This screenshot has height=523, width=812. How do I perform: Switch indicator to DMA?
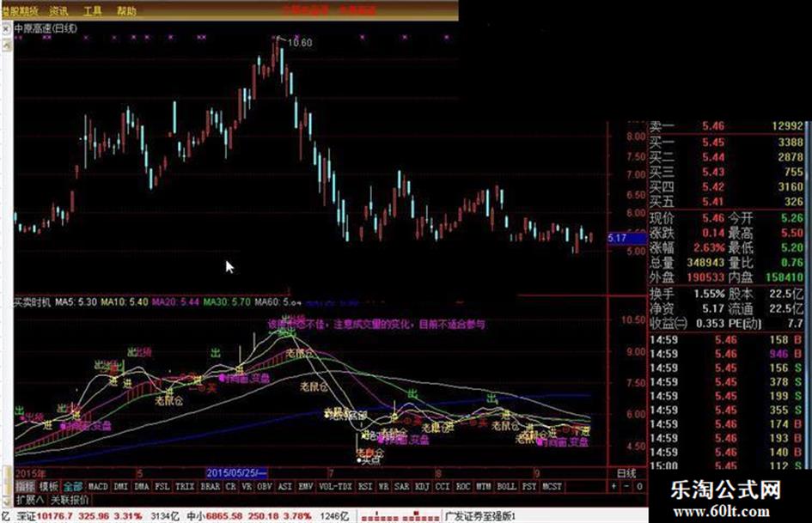pyautogui.click(x=142, y=486)
